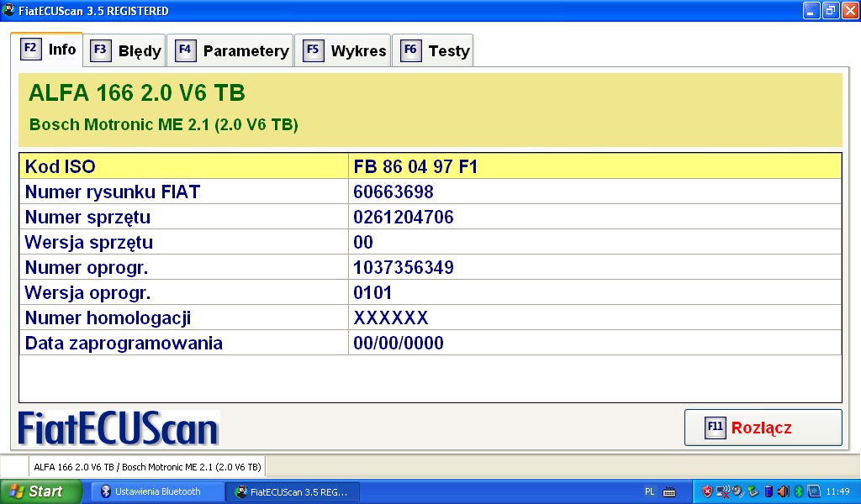
Task: Click the Rozłącz disconnect button
Action: [763, 428]
